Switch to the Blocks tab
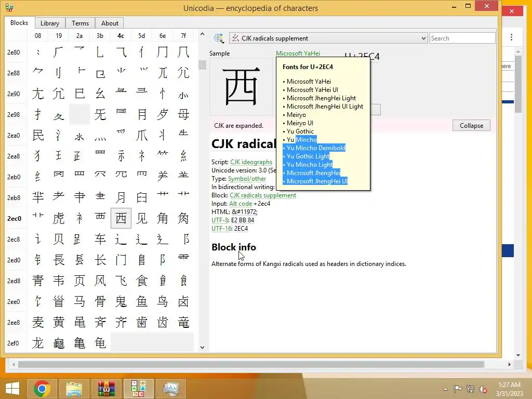The height and width of the screenshot is (399, 532). pyautogui.click(x=19, y=23)
